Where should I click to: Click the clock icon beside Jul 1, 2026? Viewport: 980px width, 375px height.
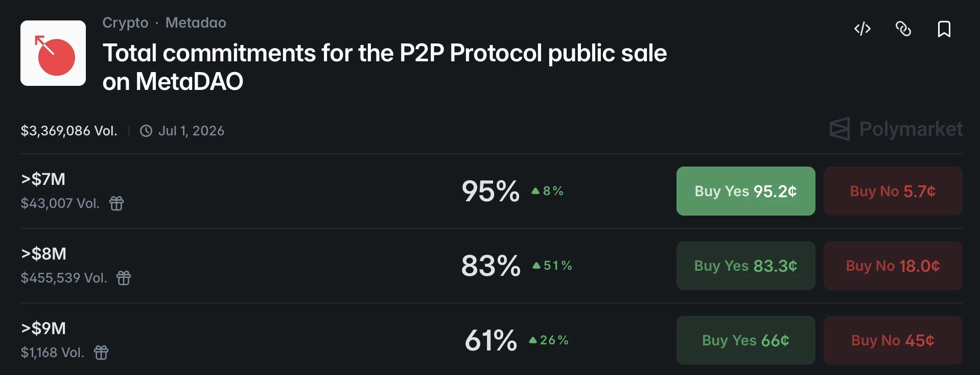click(146, 130)
